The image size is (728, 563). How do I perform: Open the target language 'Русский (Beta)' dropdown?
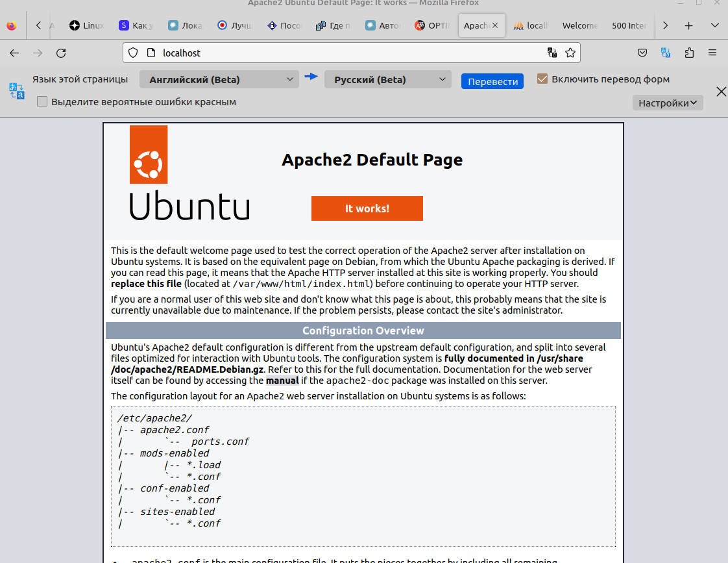point(387,79)
